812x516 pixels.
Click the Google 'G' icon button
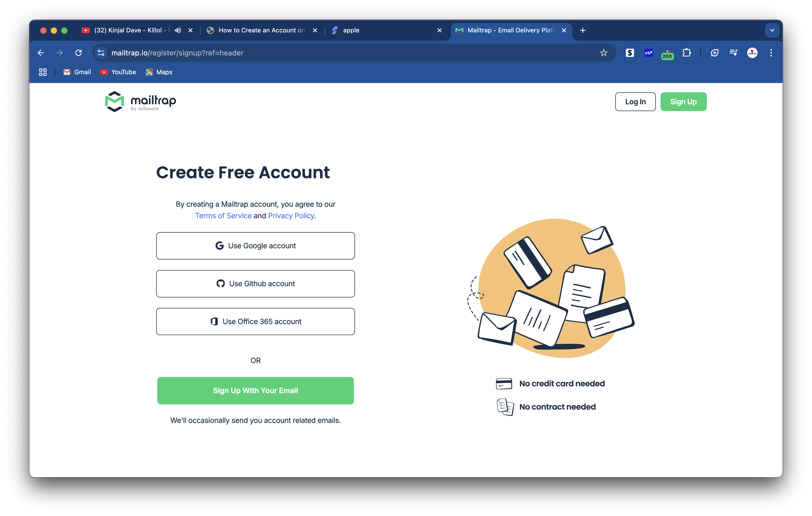[218, 245]
